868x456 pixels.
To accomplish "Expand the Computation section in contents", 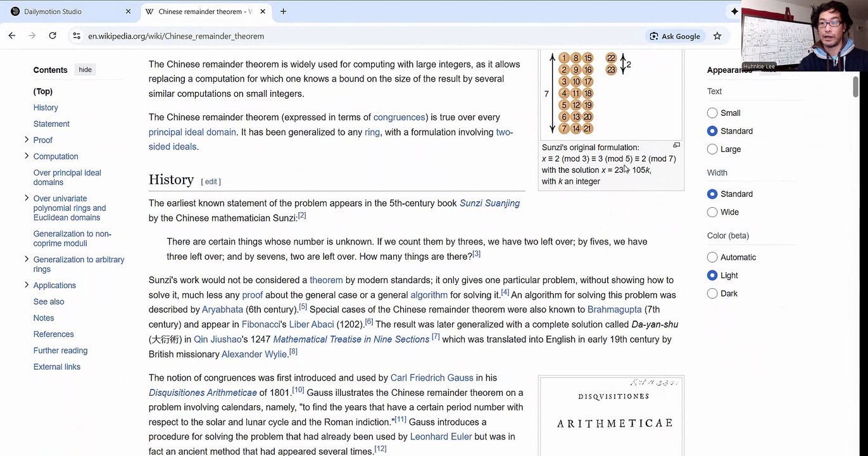I will point(27,156).
